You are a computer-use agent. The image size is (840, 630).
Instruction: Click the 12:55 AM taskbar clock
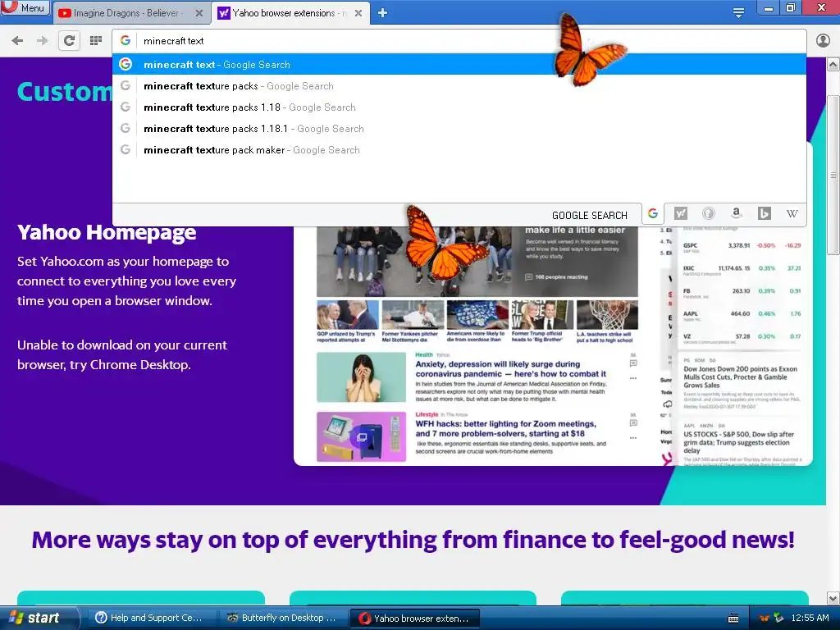tap(810, 618)
